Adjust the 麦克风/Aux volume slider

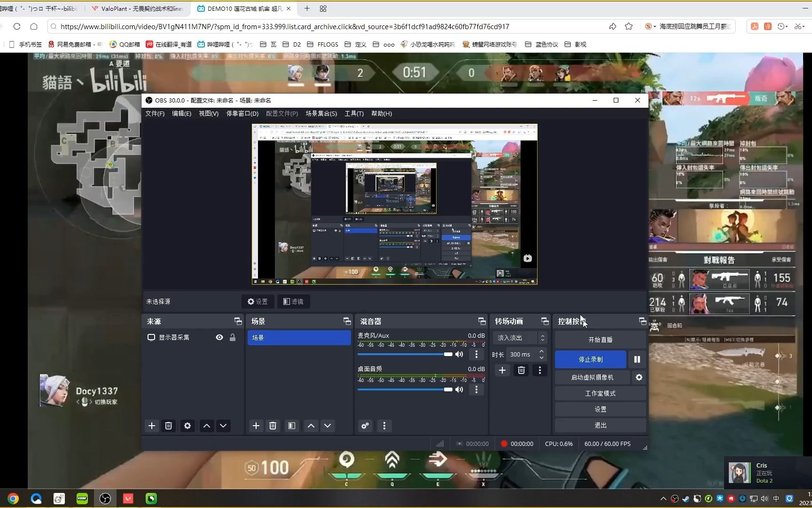click(x=405, y=354)
